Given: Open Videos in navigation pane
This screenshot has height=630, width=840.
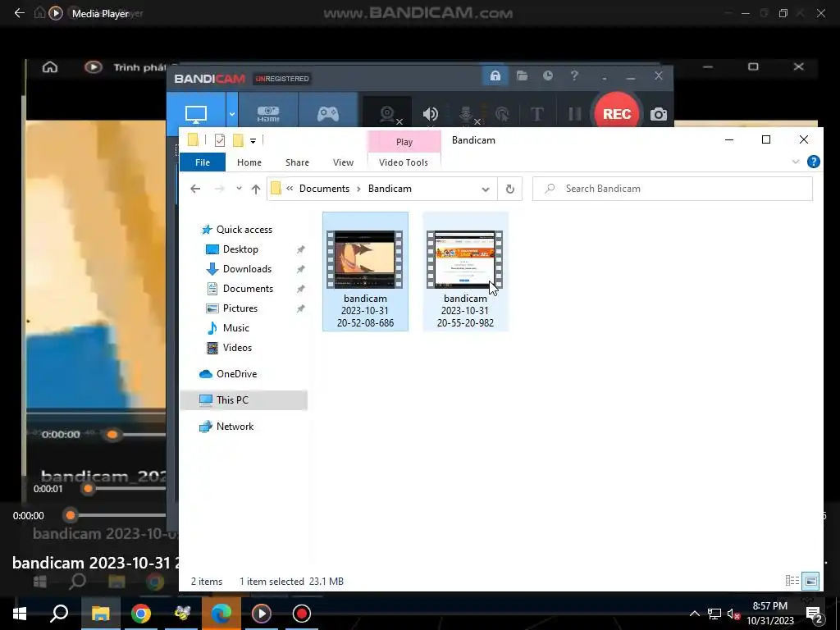Looking at the screenshot, I should (237, 348).
